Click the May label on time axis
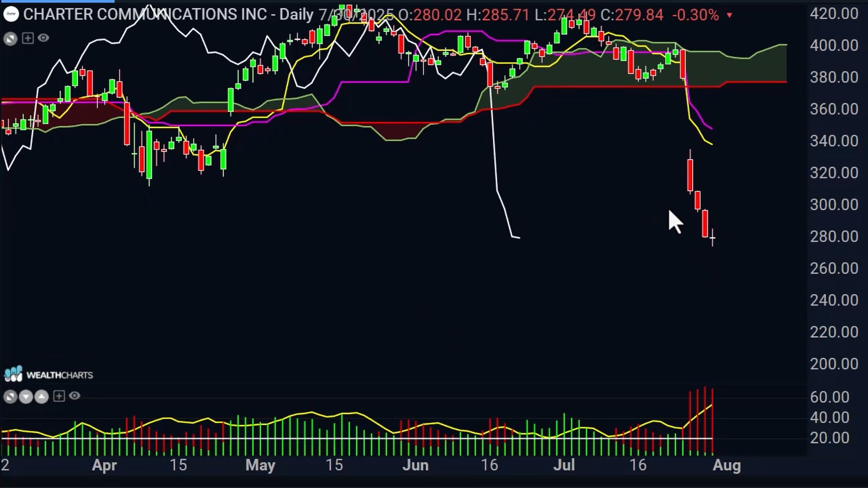868x488 pixels. pos(260,465)
